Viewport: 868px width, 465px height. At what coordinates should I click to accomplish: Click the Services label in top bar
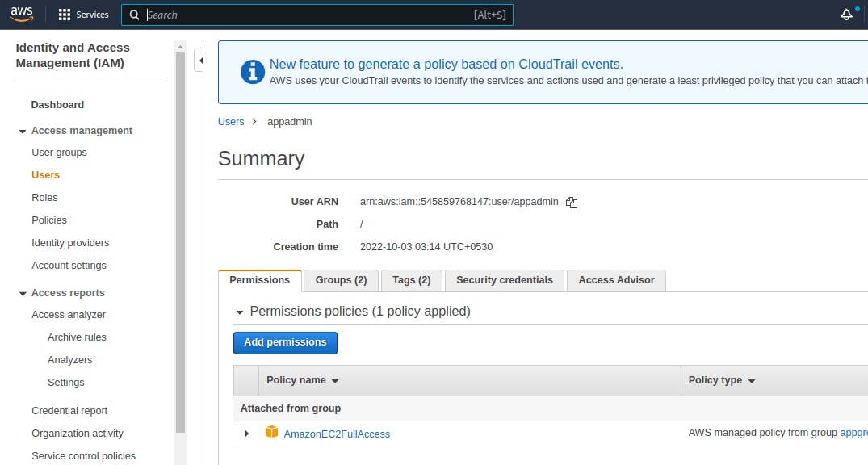click(x=92, y=15)
